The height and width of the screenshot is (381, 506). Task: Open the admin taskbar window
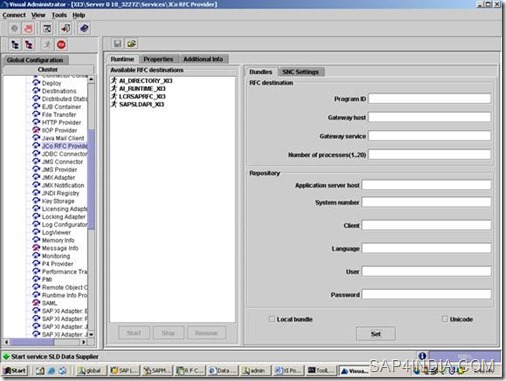pyautogui.click(x=256, y=370)
